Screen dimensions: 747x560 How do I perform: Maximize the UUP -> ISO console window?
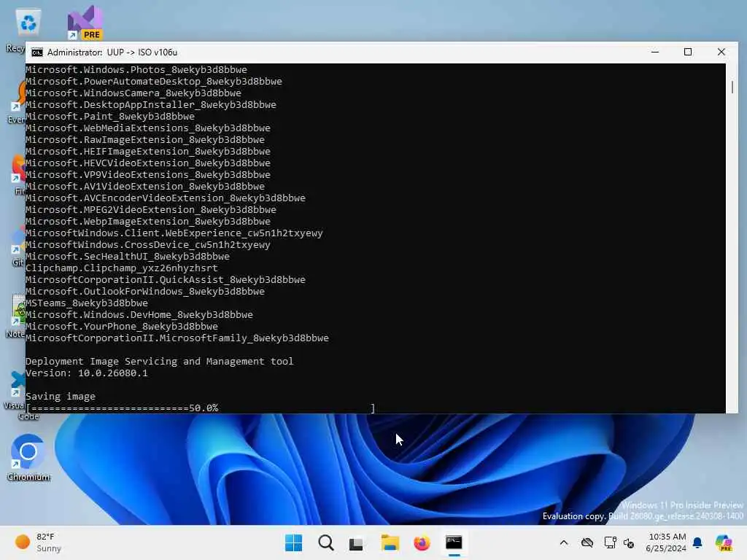point(688,52)
